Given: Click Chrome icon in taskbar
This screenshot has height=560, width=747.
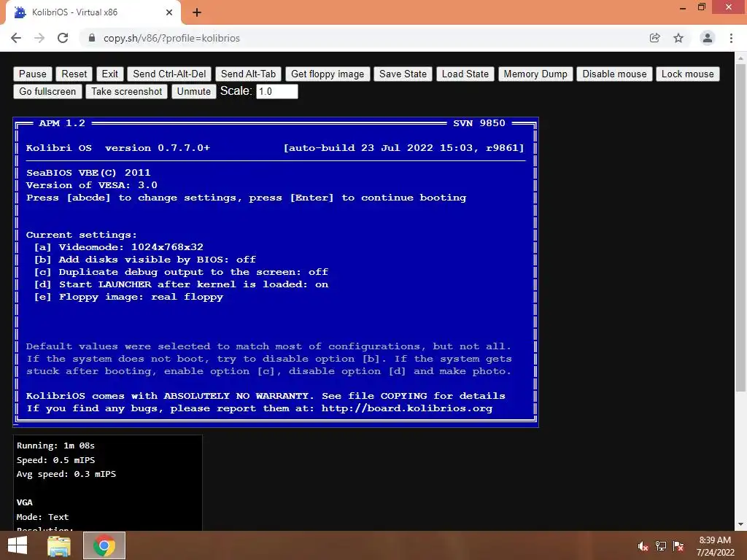Looking at the screenshot, I should point(104,545).
